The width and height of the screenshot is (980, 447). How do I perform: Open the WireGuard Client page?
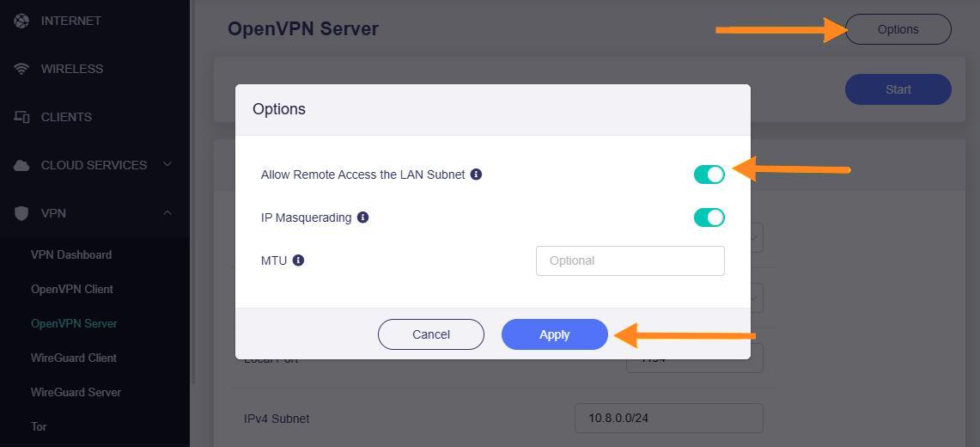[74, 358]
